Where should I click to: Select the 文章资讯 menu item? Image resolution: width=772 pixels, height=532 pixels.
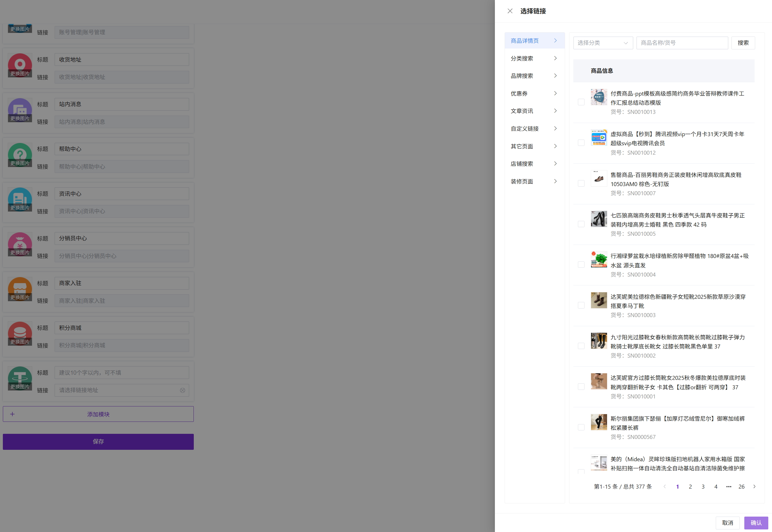[x=534, y=111]
